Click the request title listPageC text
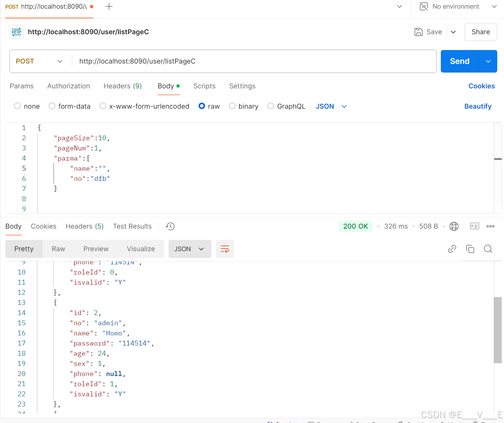 [88, 32]
